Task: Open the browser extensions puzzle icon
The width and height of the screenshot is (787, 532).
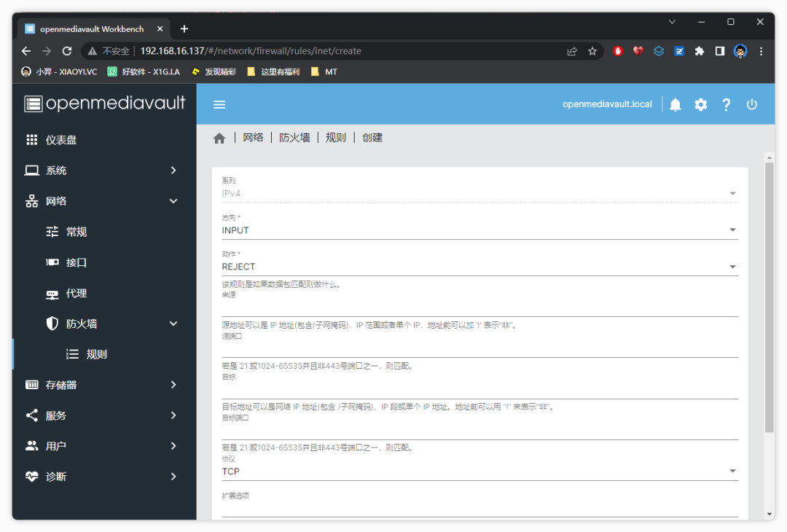Action: tap(700, 51)
